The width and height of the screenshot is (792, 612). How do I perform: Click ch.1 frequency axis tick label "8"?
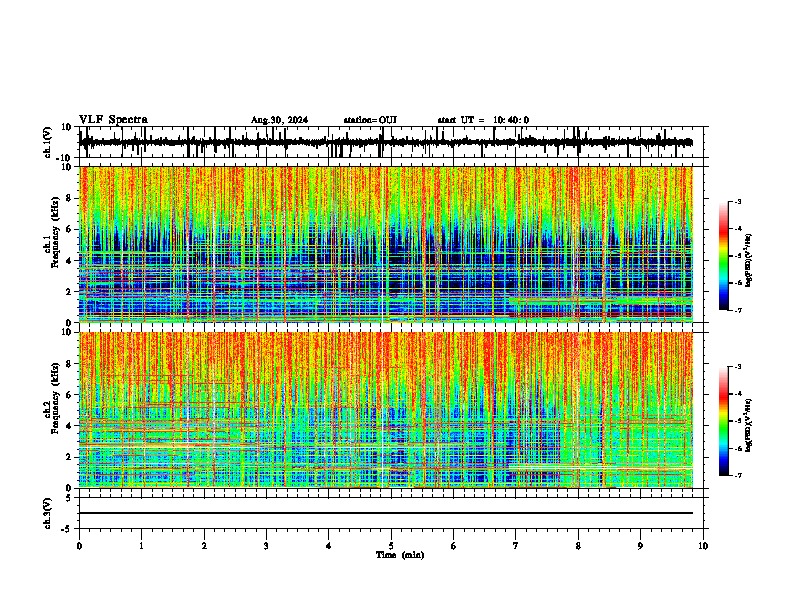click(x=70, y=198)
